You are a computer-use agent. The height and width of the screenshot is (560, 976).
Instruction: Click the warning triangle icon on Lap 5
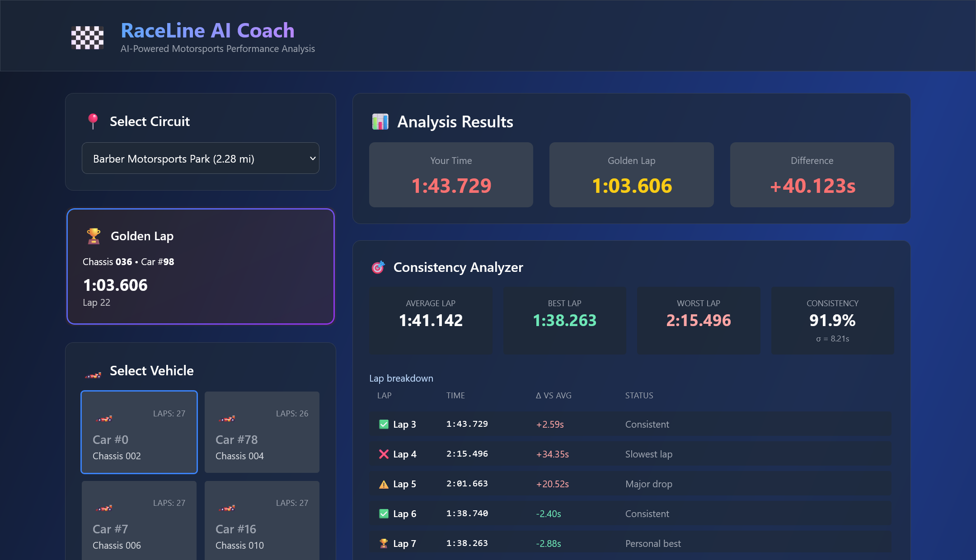[384, 485]
